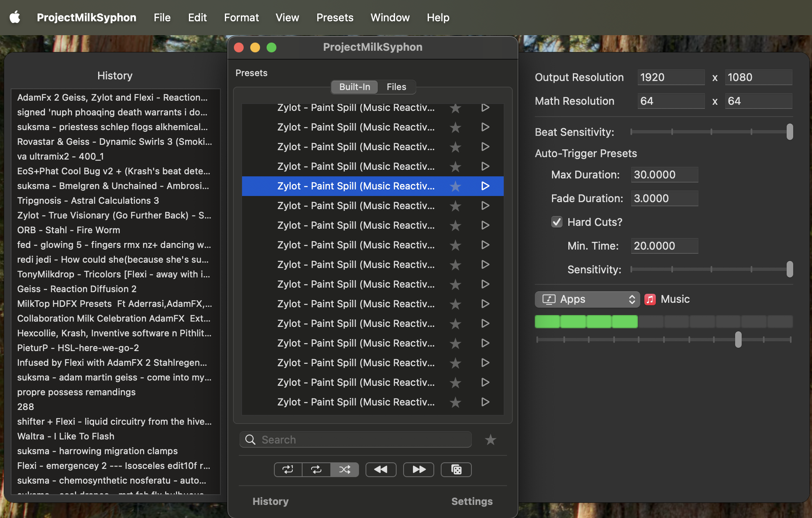Open the Edit menu
The width and height of the screenshot is (812, 518).
coord(197,18)
